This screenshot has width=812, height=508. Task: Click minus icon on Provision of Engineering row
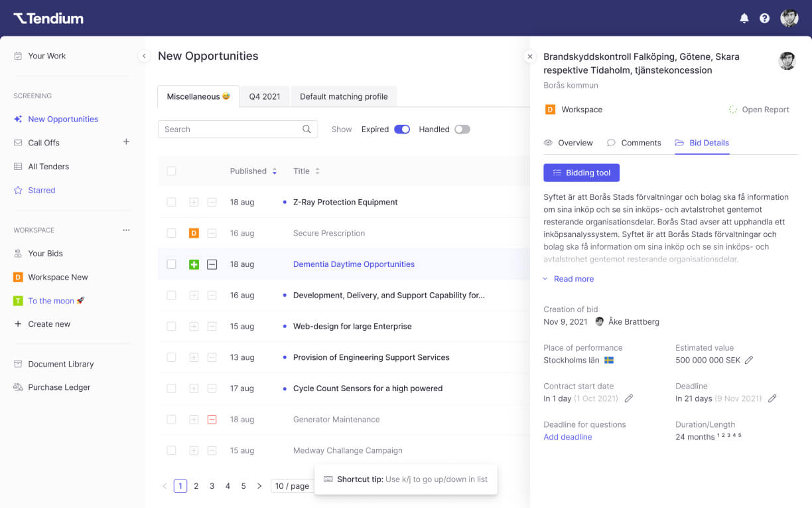click(212, 357)
